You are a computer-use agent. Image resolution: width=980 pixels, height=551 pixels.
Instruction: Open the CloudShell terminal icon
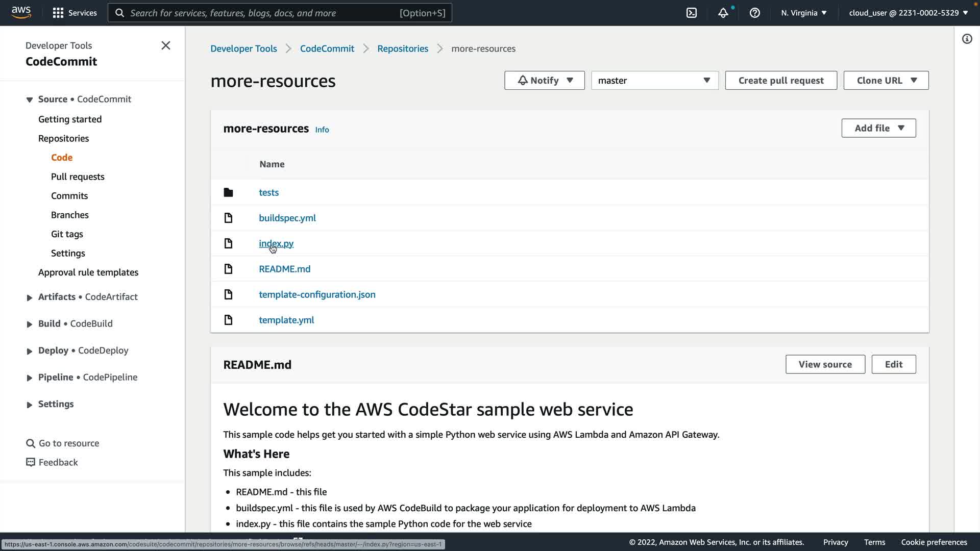[x=692, y=13]
